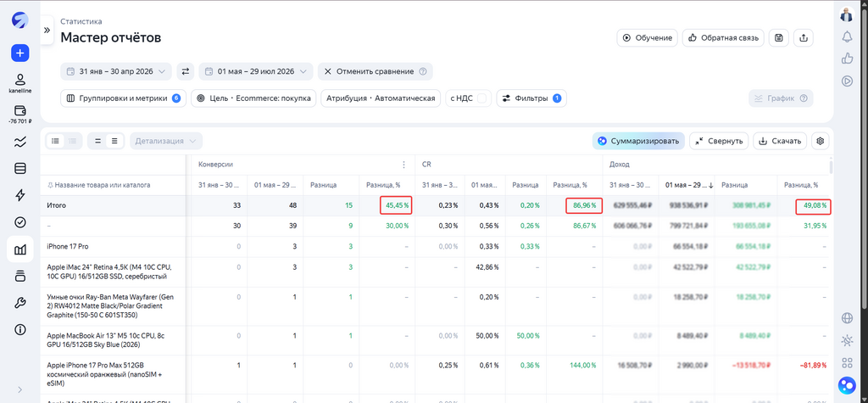This screenshot has width=868, height=403.
Task: Open the wallet balance icon in sidebar
Action: 20,110
